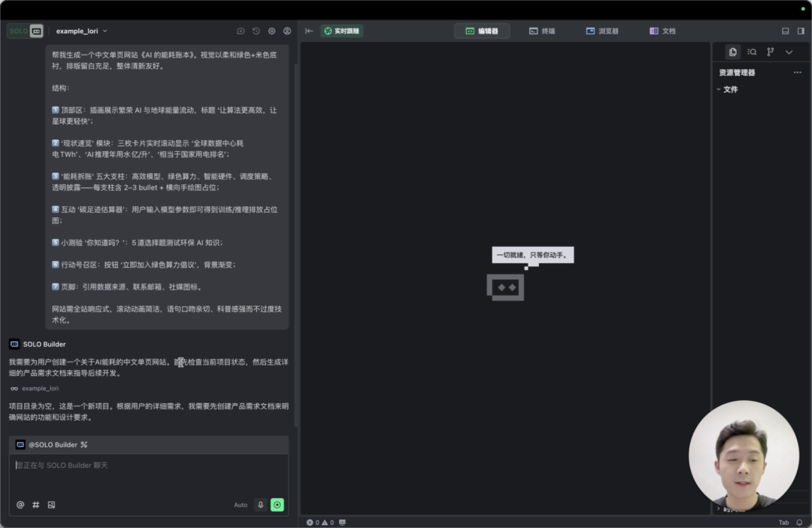Open 资源管理器 more options ellipsis

(798, 72)
